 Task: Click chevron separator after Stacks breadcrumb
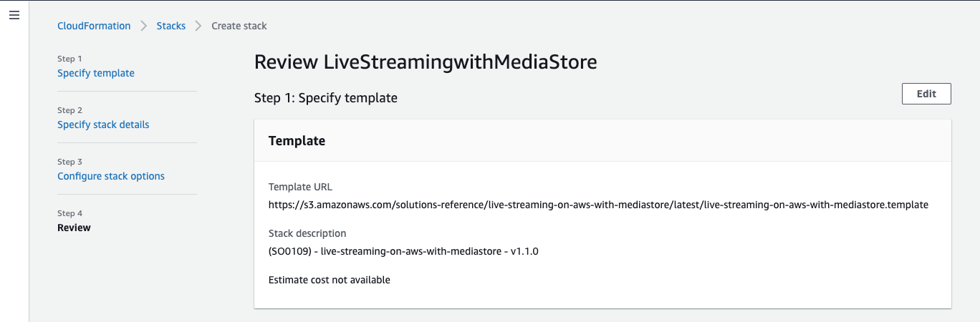tap(198, 26)
